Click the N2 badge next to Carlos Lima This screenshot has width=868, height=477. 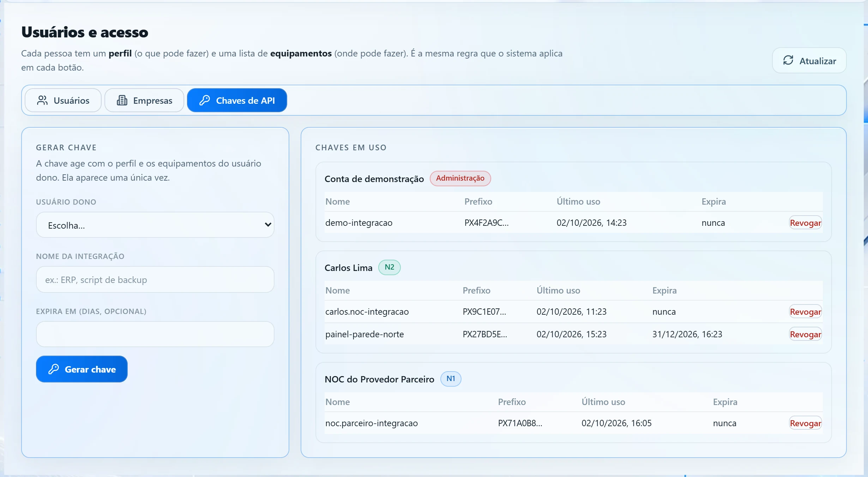click(389, 267)
